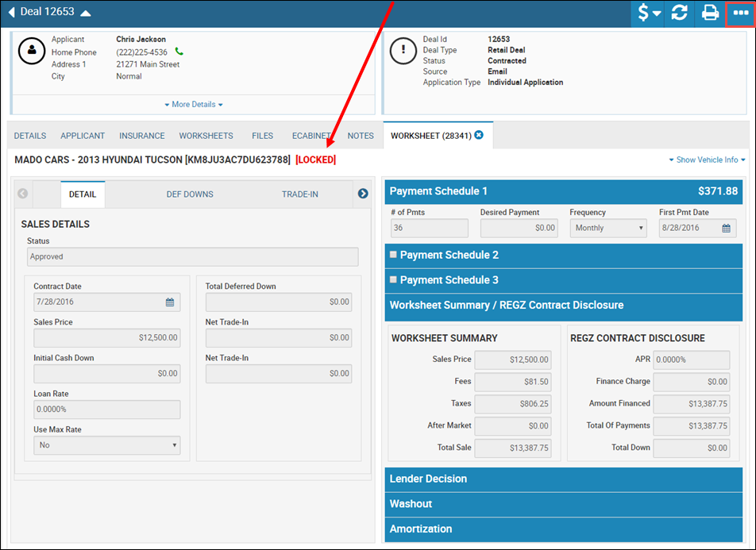Enable the Payment Schedule 2 checkbox
This screenshot has height=550, width=756.
click(393, 255)
